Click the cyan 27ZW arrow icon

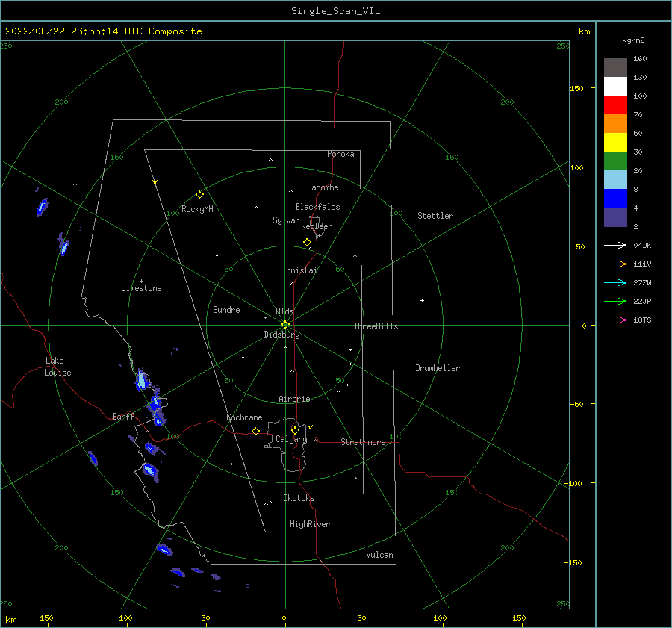pos(615,282)
